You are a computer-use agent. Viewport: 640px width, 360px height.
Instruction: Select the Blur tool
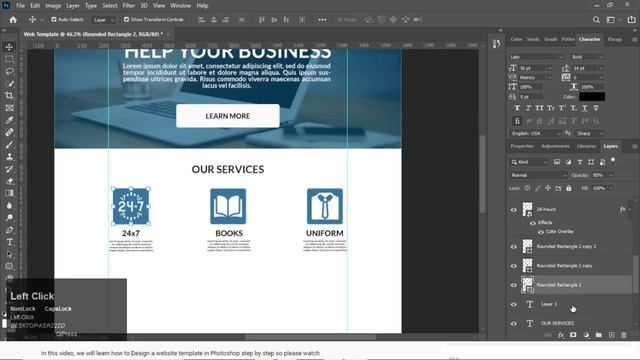(x=9, y=205)
